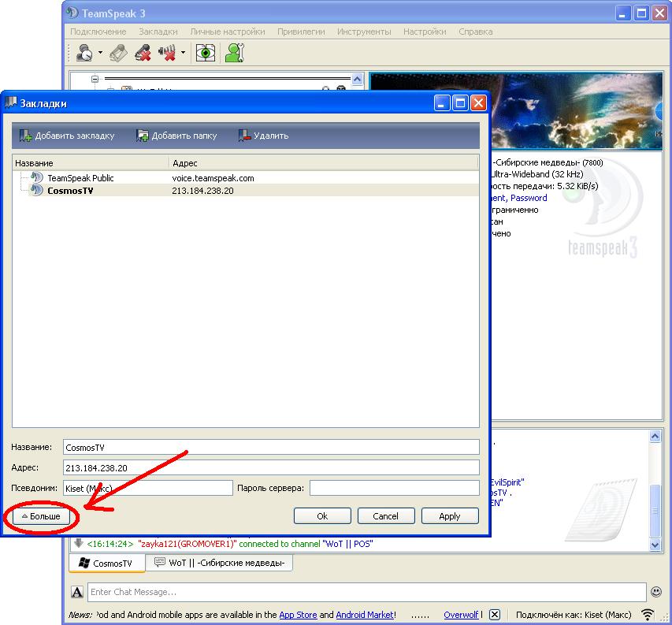This screenshot has height=625, width=672.
Task: Focus the Псевдоним nickname field
Action: [148, 488]
